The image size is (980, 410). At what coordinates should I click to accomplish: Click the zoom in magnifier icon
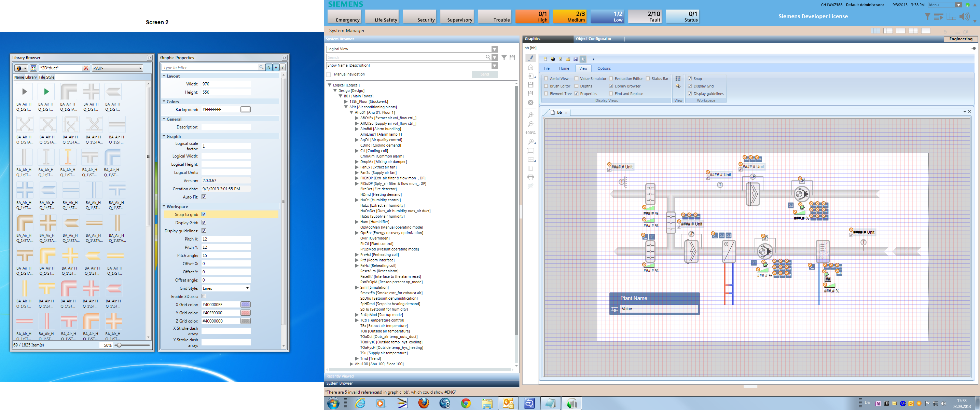pos(530,115)
